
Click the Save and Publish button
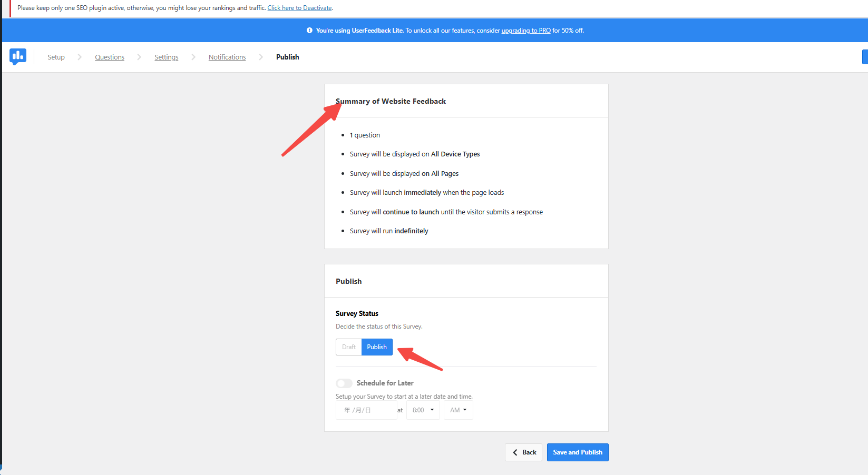coord(578,452)
